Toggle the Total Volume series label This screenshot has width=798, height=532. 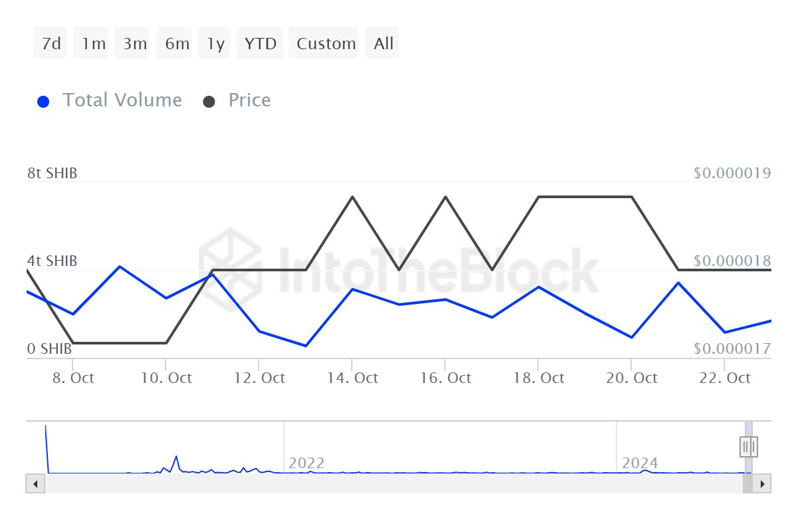coord(122,100)
